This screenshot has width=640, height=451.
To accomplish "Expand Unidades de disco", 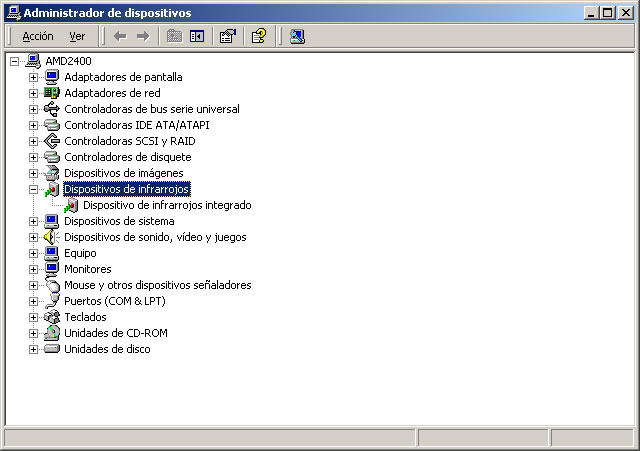I will pos(33,349).
